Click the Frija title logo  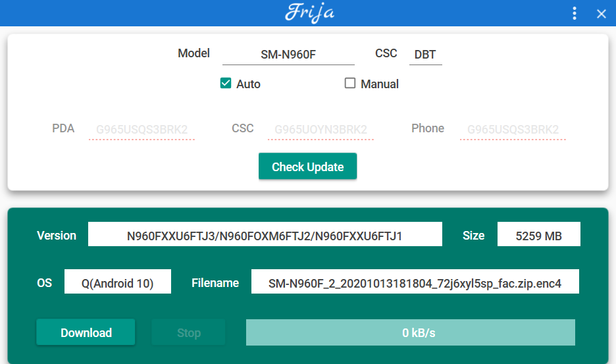pyautogui.click(x=309, y=13)
